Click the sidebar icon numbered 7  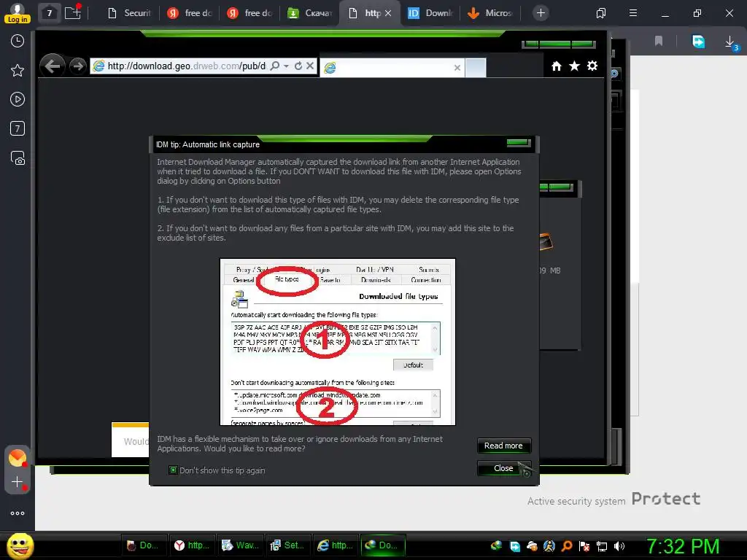pos(18,128)
